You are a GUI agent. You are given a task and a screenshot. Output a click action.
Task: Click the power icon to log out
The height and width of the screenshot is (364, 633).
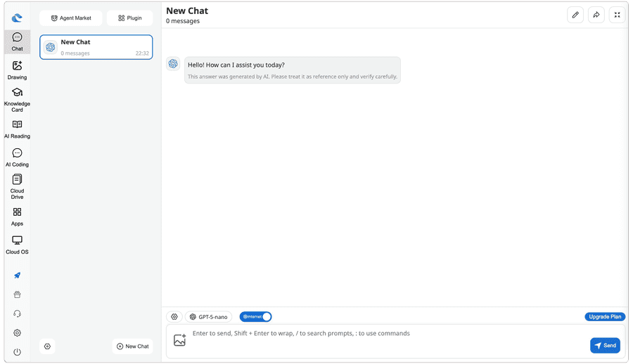point(17,351)
